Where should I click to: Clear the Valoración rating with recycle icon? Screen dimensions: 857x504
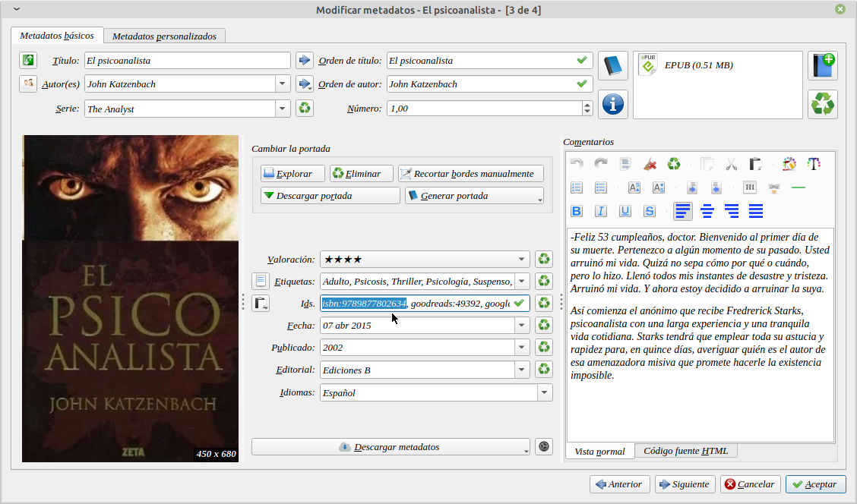click(543, 260)
